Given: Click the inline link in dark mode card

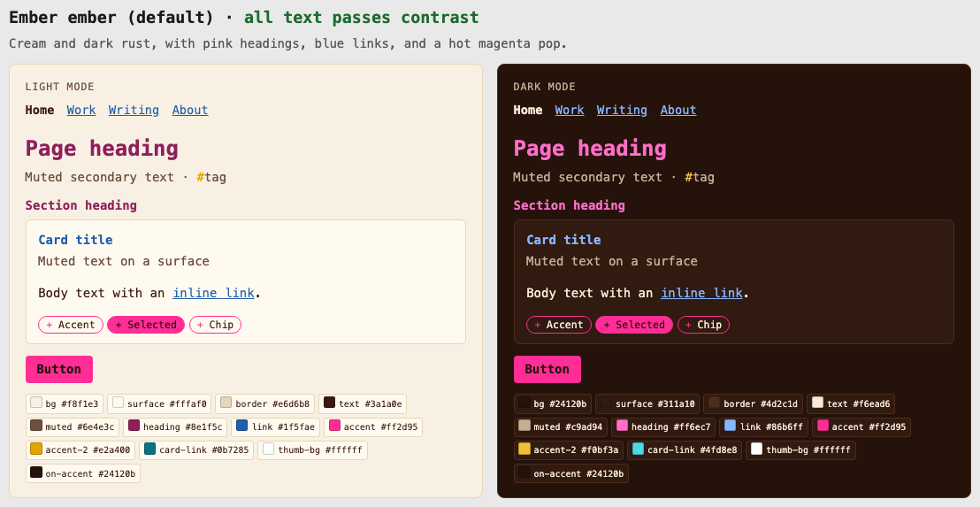Looking at the screenshot, I should pos(702,293).
